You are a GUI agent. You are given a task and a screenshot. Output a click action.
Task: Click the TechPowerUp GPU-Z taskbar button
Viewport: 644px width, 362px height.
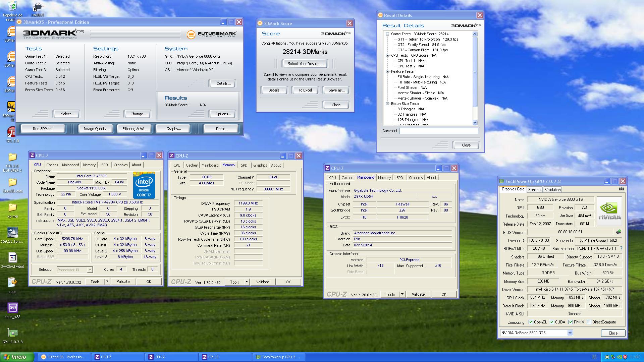(278, 357)
